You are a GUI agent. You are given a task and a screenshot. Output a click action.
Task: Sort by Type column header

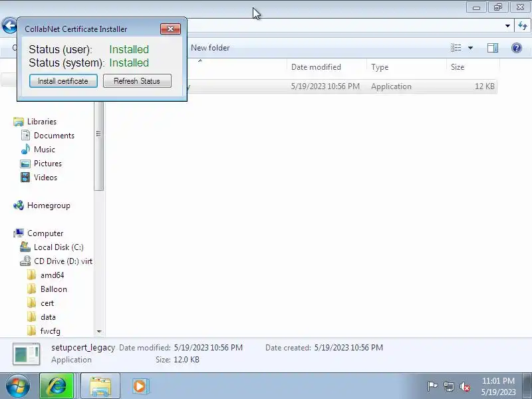[380, 67]
